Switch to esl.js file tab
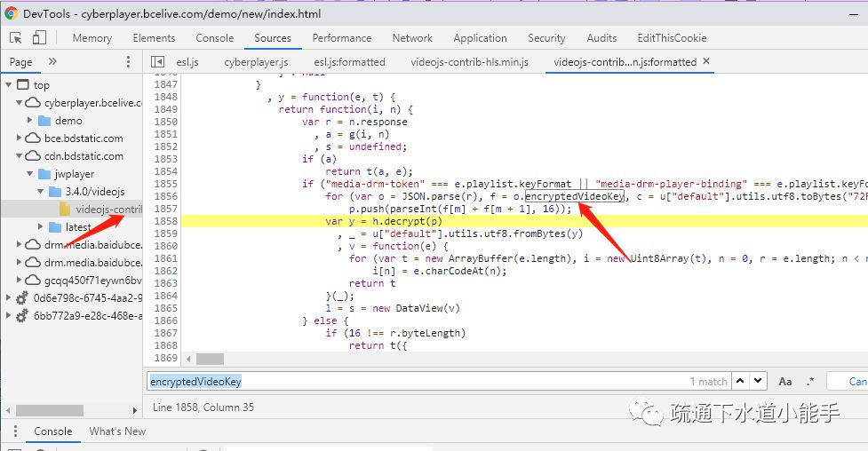The height and width of the screenshot is (451, 868). click(x=187, y=62)
